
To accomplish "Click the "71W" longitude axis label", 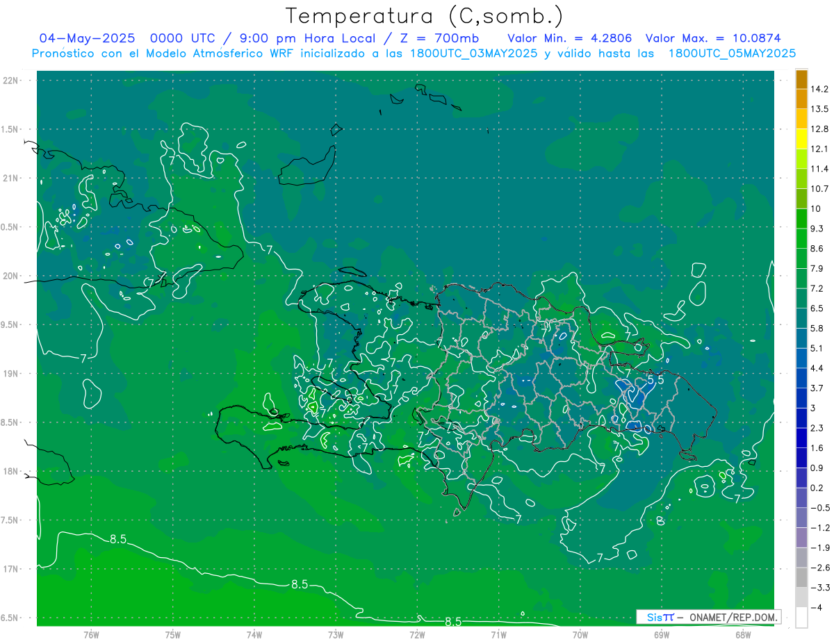I will pyautogui.click(x=498, y=635).
